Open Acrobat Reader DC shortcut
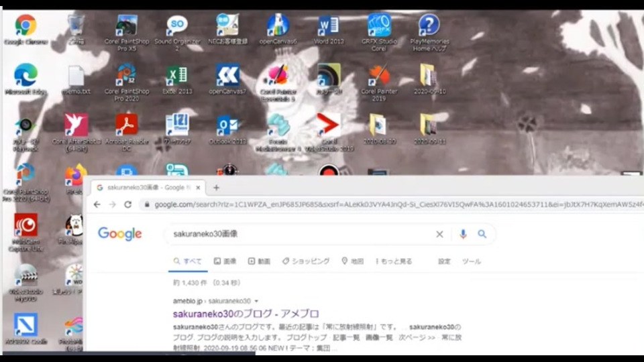The width and height of the screenshot is (644, 362). [x=127, y=133]
